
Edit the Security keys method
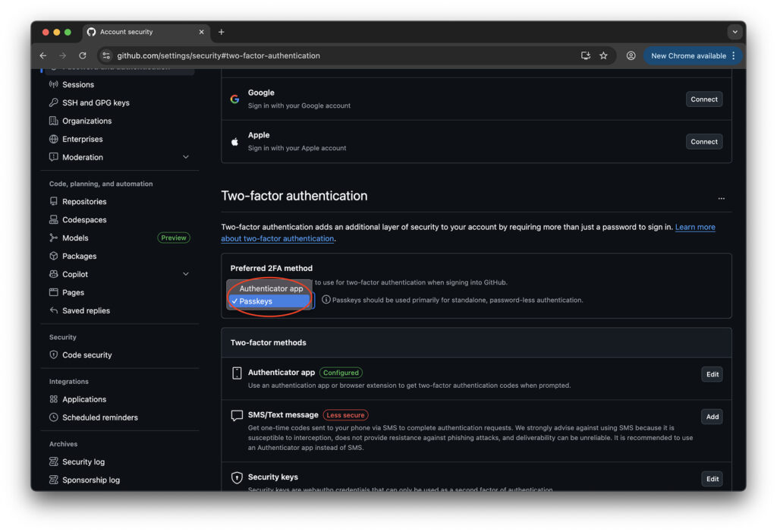(x=712, y=479)
